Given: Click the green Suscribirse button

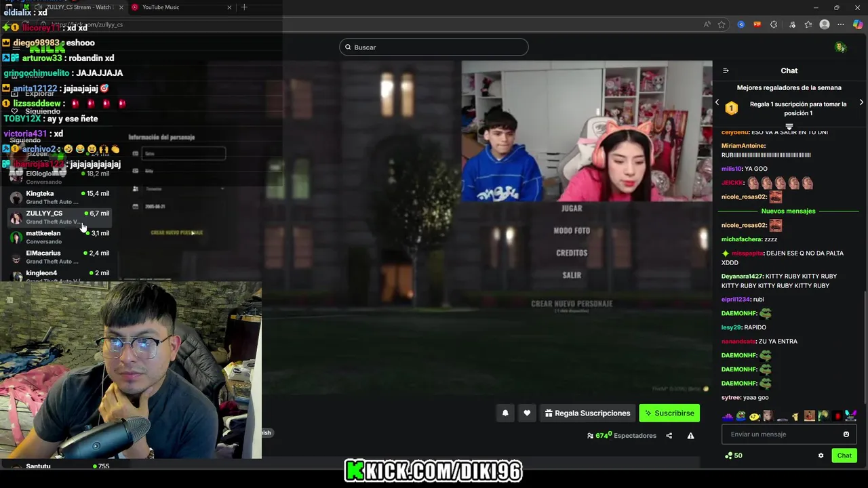Looking at the screenshot, I should click(669, 413).
